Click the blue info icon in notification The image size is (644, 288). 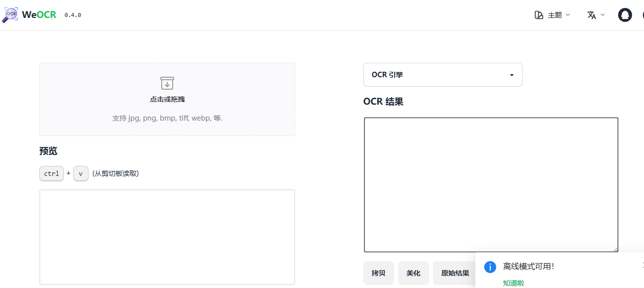click(x=490, y=267)
